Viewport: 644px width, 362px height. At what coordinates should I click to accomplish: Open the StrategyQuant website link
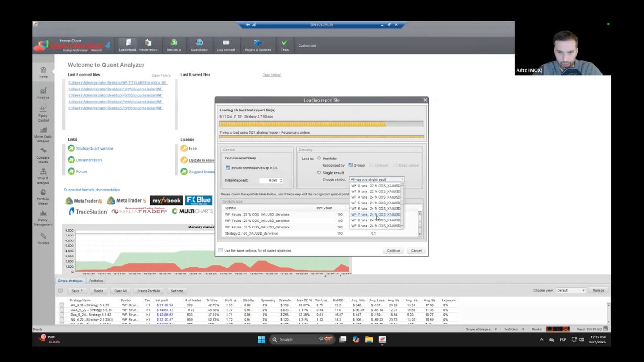click(x=94, y=149)
